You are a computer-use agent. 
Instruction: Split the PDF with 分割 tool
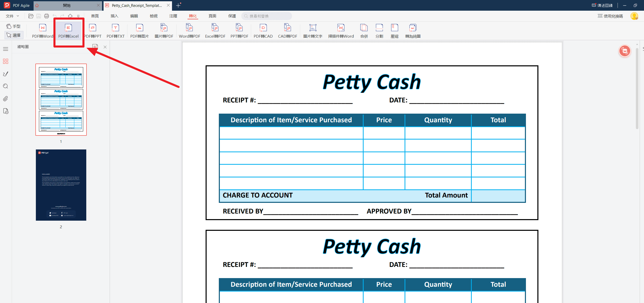click(x=379, y=31)
